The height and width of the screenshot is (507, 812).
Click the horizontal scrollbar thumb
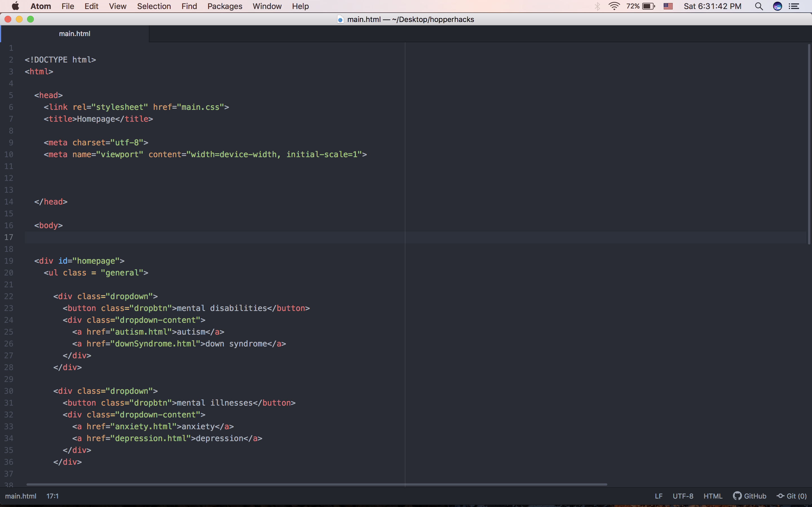click(x=316, y=484)
